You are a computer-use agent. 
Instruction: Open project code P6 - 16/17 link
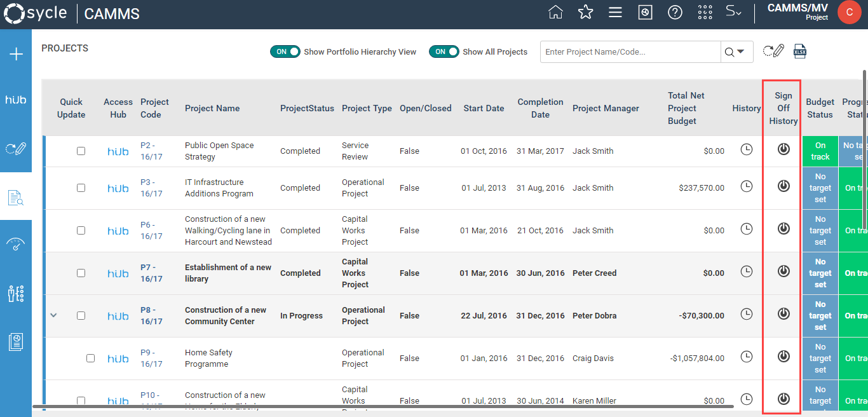tap(151, 230)
